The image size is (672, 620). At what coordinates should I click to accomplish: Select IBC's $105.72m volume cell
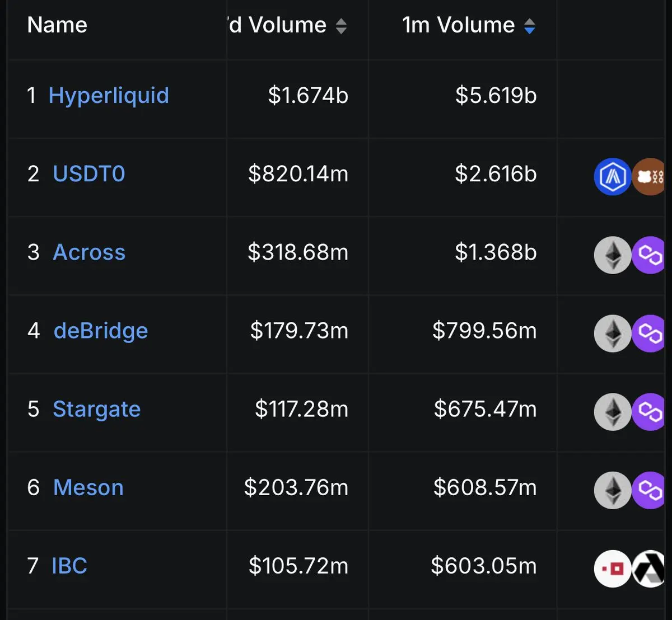coord(299,566)
